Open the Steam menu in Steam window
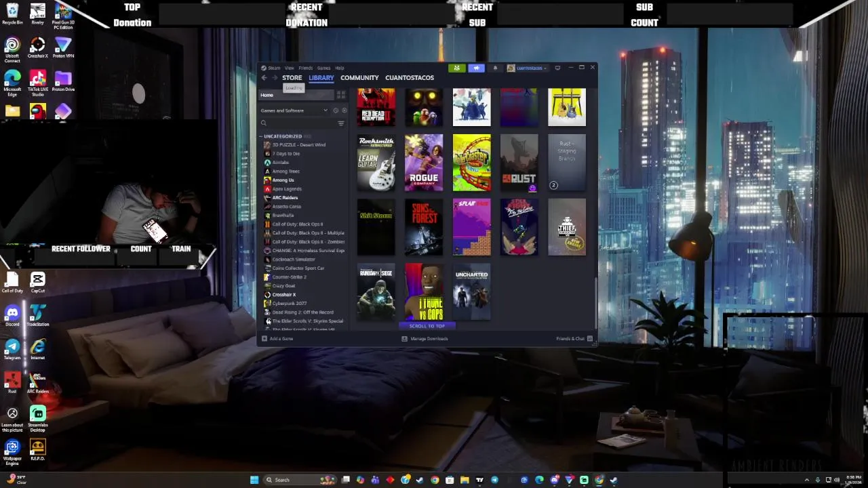The image size is (868, 488). tap(274, 68)
